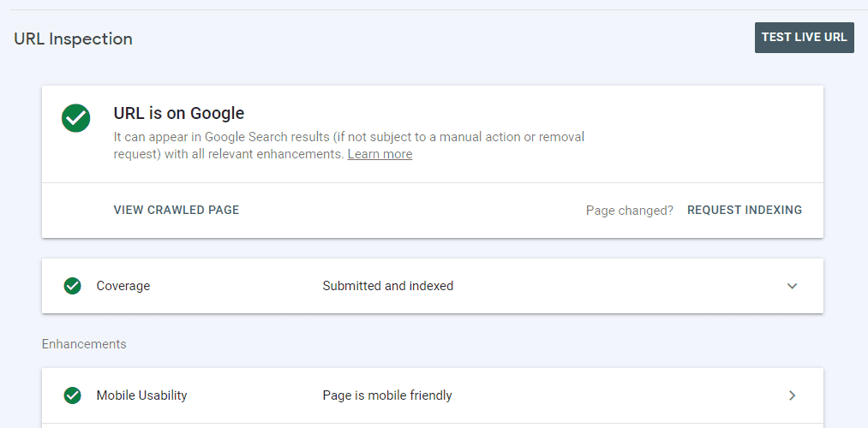Select VIEW CRAWLED PAGE

click(x=176, y=210)
